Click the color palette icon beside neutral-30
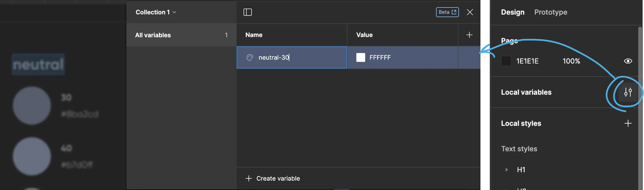This screenshot has height=190, width=644. click(250, 57)
